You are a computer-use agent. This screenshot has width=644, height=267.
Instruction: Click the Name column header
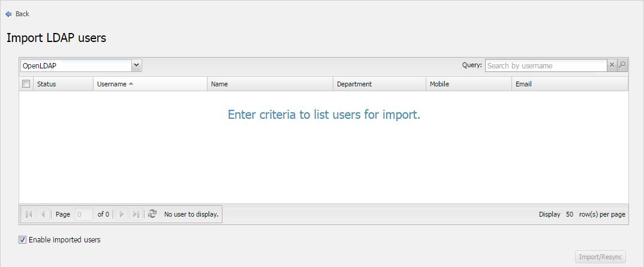click(x=220, y=84)
